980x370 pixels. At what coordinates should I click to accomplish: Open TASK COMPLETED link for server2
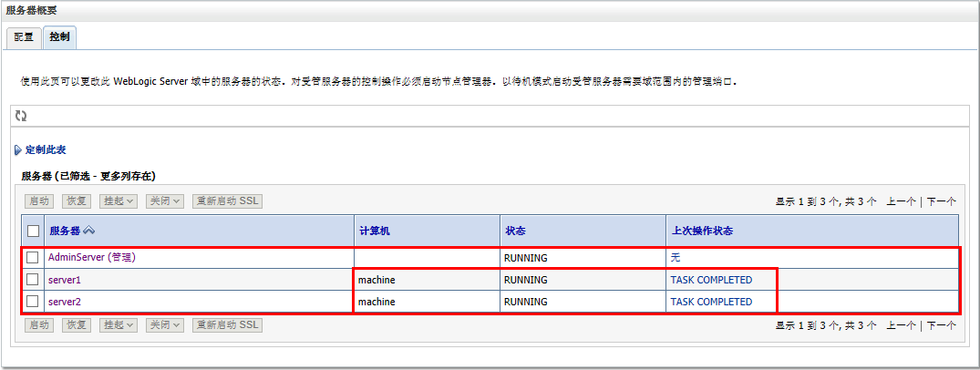[x=711, y=302]
